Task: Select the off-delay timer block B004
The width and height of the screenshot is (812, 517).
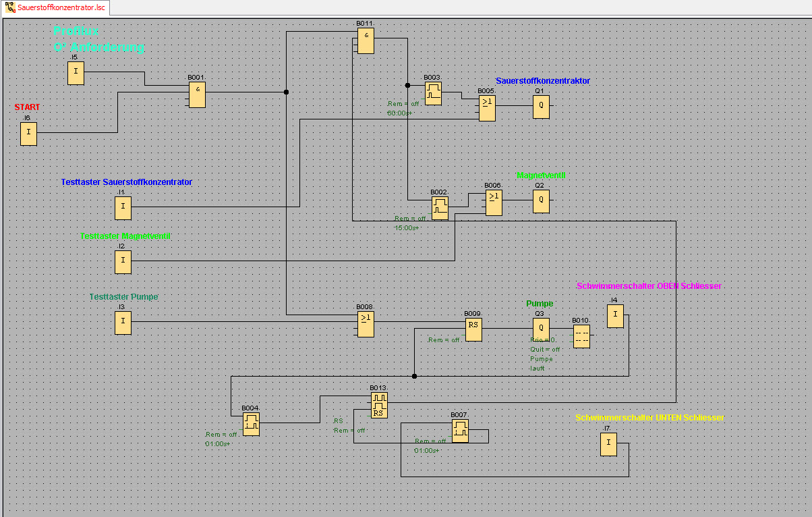Action: click(251, 424)
